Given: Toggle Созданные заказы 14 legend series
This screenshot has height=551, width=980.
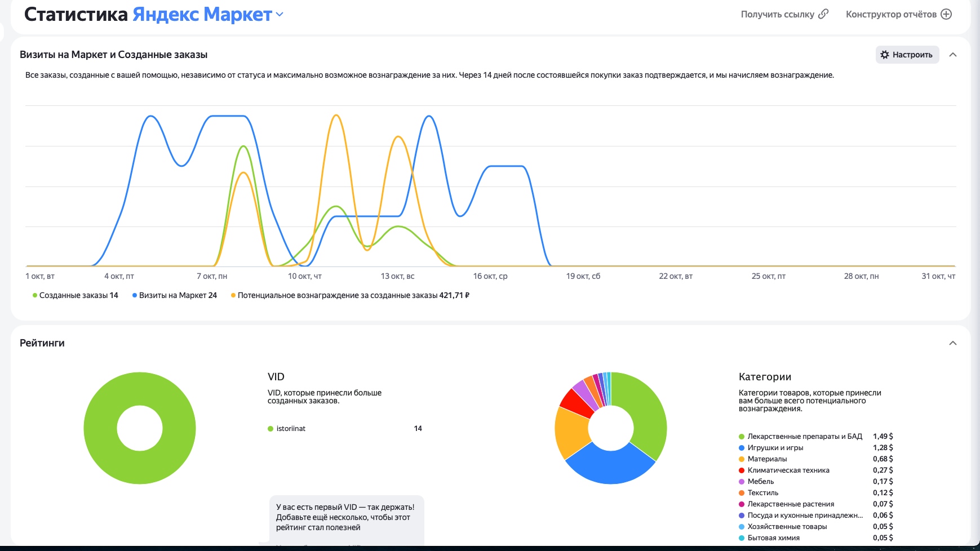Looking at the screenshot, I should point(76,295).
